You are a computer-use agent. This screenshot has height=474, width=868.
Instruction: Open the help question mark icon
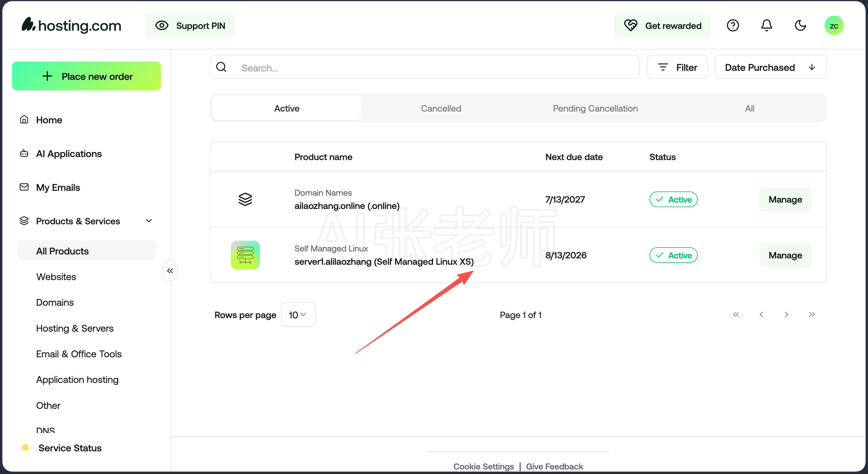click(x=733, y=26)
